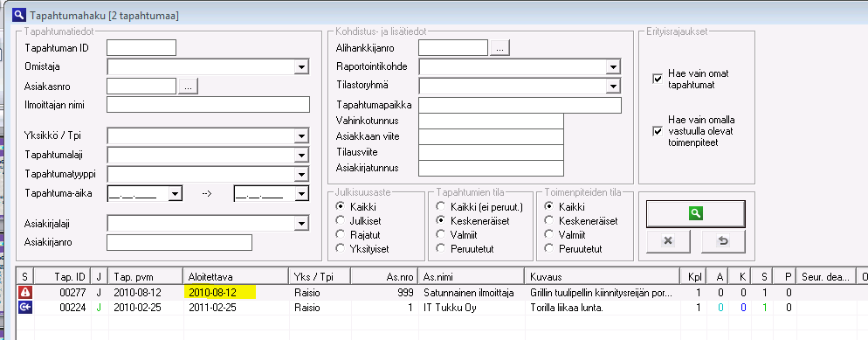
Task: Open the Tapahtumatyyppi dropdown
Action: [x=301, y=175]
